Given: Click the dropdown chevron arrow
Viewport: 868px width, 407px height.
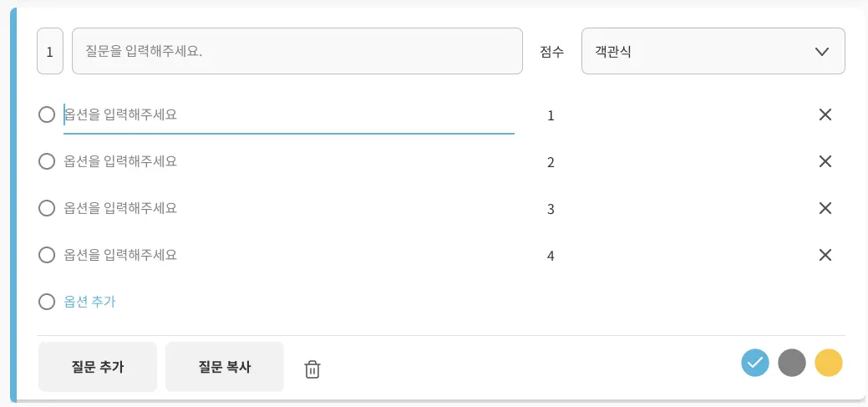Looking at the screenshot, I should point(821,52).
